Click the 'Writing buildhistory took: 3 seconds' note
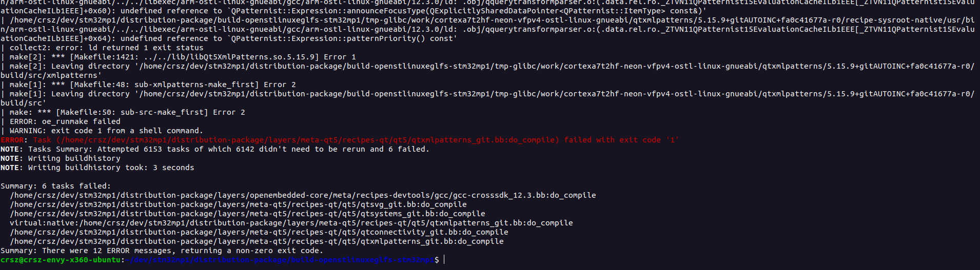 [x=97, y=168]
